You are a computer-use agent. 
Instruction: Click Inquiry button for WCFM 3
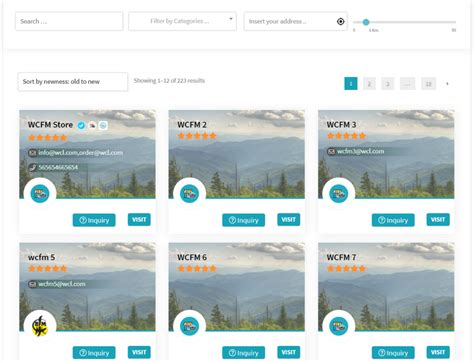click(x=393, y=220)
